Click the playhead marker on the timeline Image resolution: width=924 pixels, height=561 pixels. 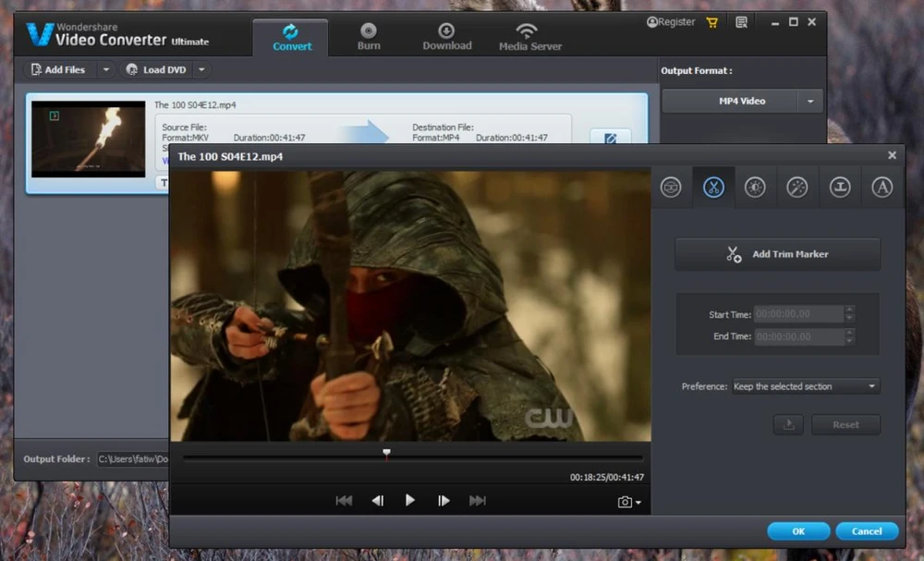[386, 454]
